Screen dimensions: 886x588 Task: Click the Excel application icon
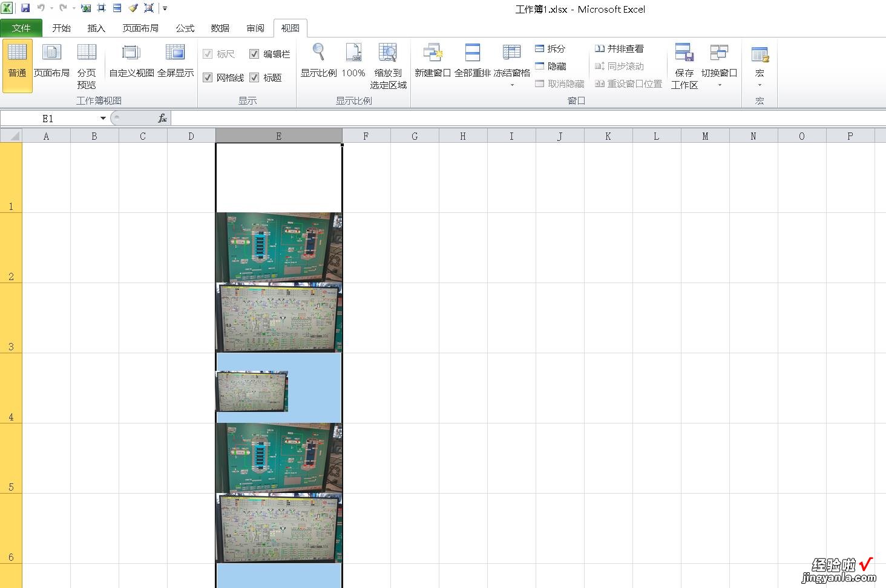coord(7,8)
